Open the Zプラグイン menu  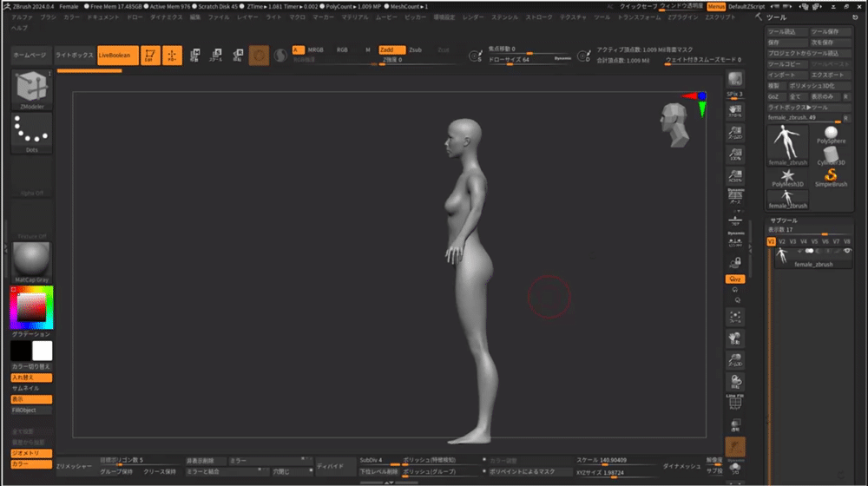682,17
